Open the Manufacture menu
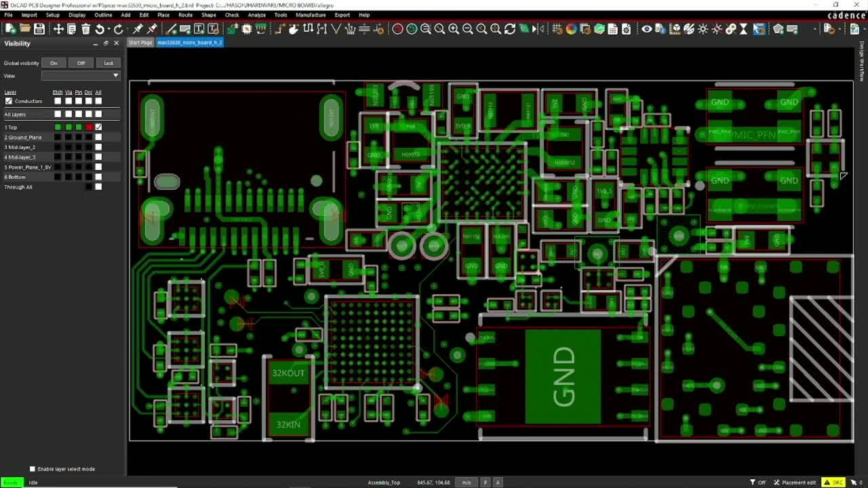The width and height of the screenshot is (868, 488). (311, 15)
